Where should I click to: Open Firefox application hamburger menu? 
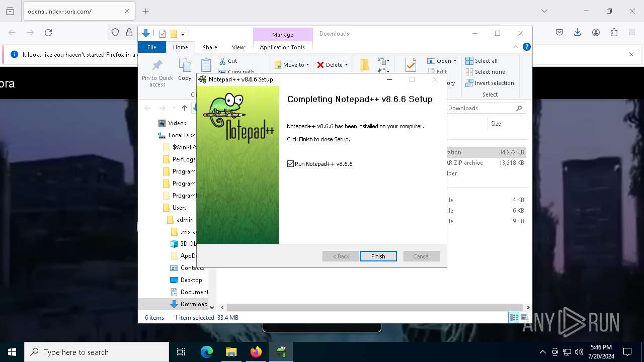point(632,32)
